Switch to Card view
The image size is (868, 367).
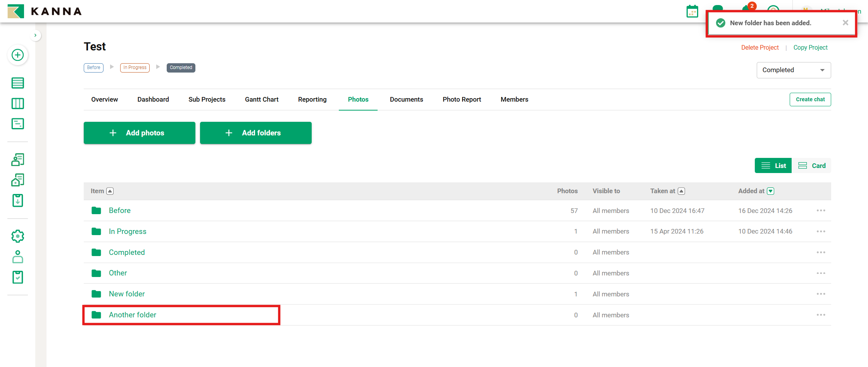coord(812,166)
